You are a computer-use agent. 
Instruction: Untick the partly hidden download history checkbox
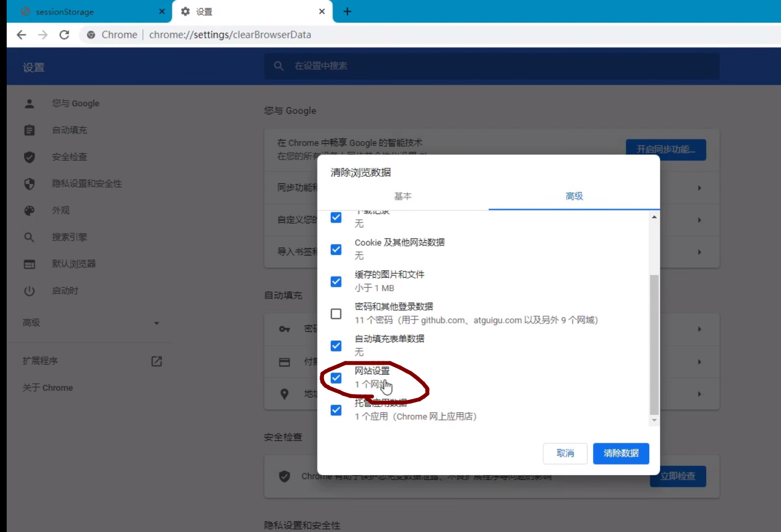click(x=336, y=217)
